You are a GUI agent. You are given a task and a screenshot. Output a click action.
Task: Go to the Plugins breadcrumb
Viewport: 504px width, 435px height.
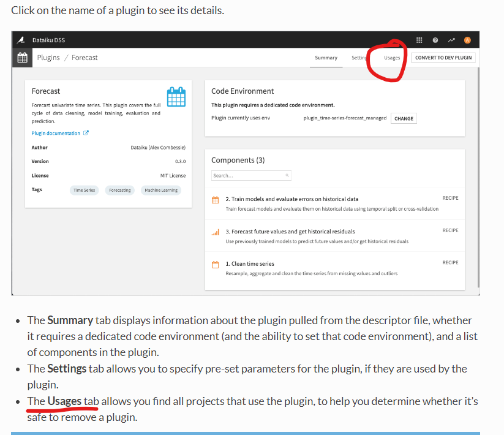click(48, 58)
